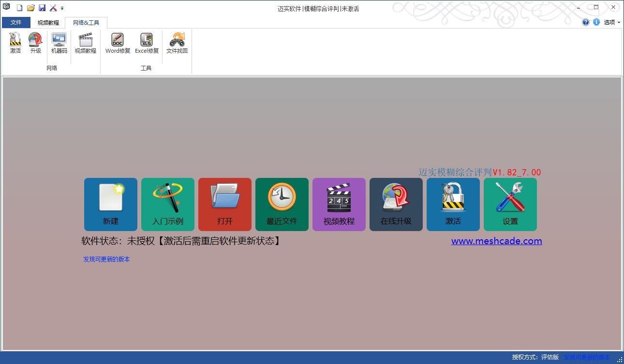Open 机器码 machine code tool
Screen dimensions: 624x364
[59, 43]
